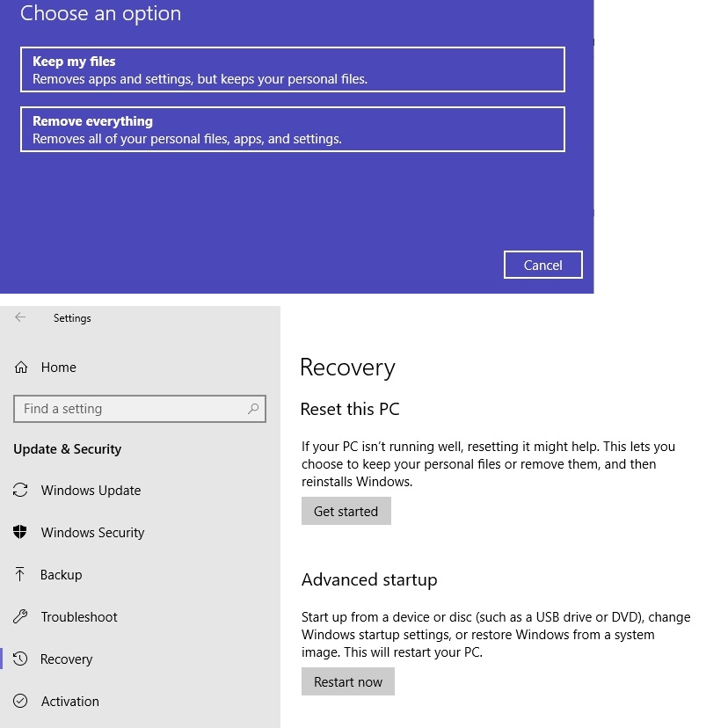
Task: Click Get started under Reset this PC
Action: [346, 511]
